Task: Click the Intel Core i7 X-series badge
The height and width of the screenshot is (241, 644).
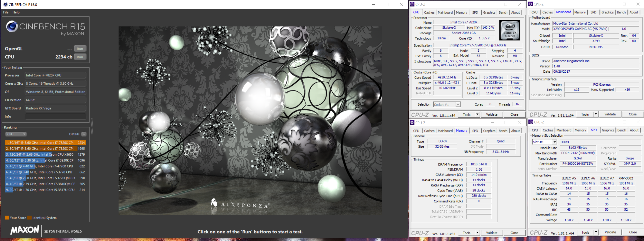Action: pyautogui.click(x=509, y=30)
